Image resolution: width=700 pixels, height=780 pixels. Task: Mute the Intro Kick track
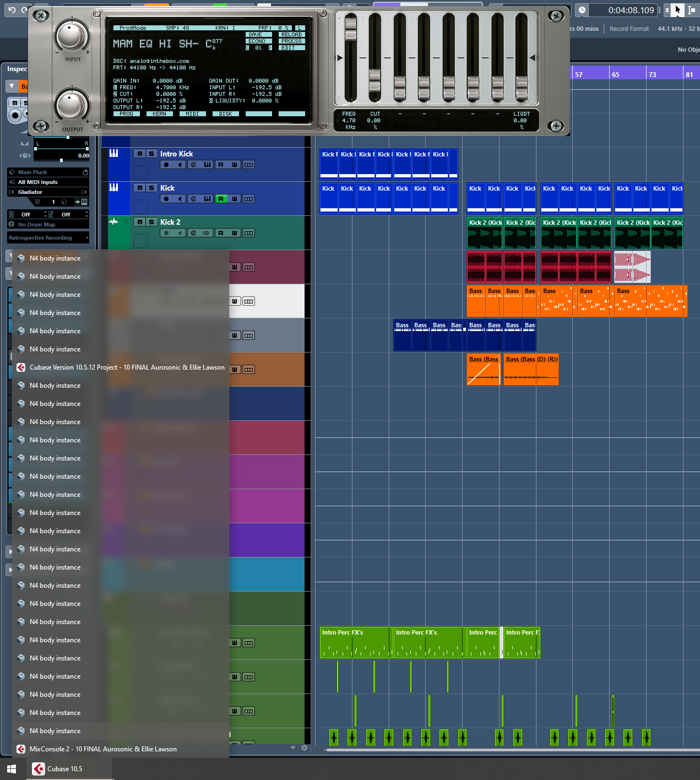coord(140,154)
